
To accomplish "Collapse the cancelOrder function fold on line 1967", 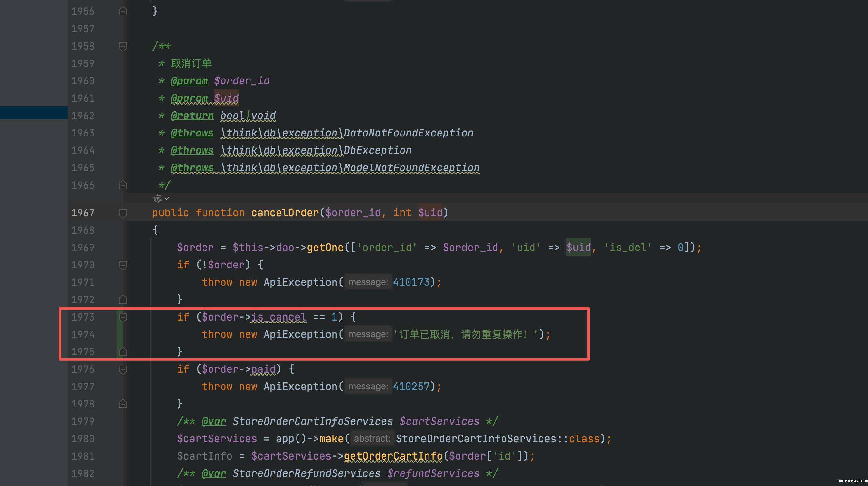I will point(123,213).
